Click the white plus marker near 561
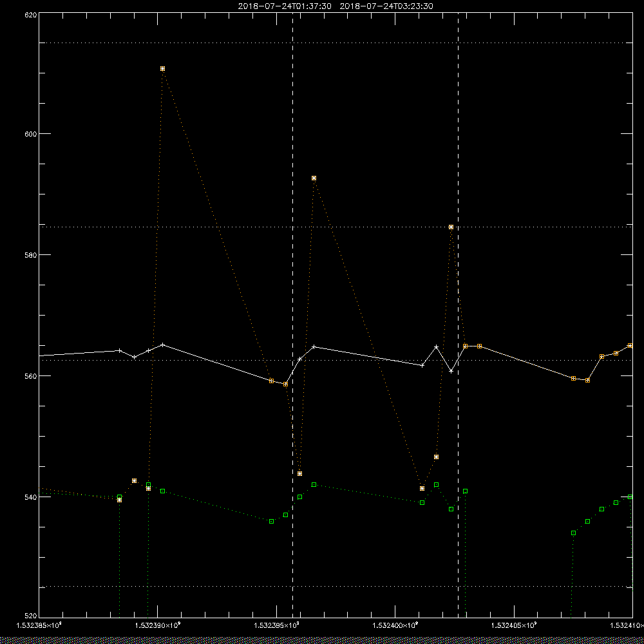Viewport: 644px width, 644px height. [x=451, y=372]
